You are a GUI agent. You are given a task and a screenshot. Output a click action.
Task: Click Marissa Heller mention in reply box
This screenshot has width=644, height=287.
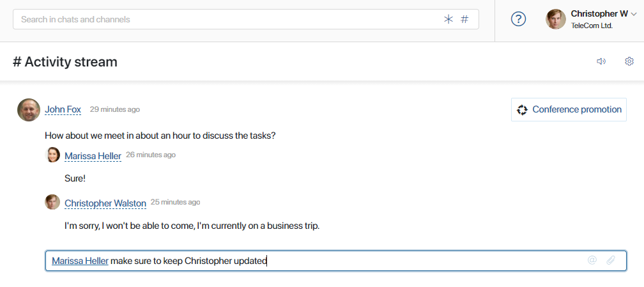coord(80,261)
